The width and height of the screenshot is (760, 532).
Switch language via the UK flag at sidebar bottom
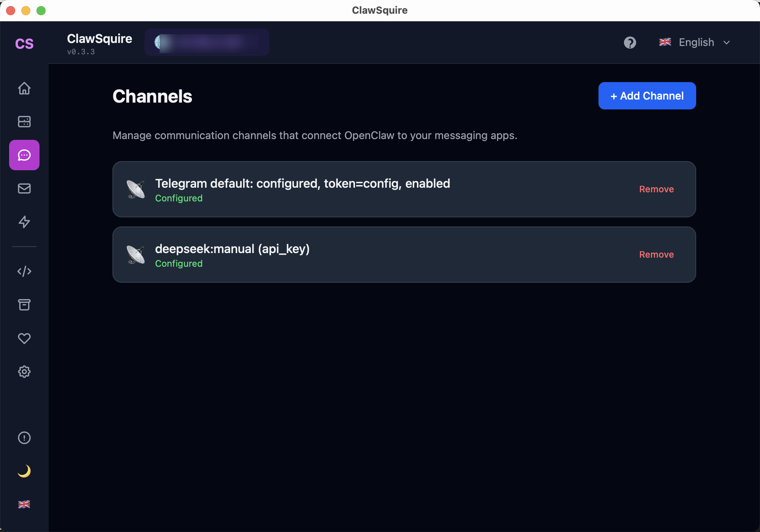[x=24, y=504]
